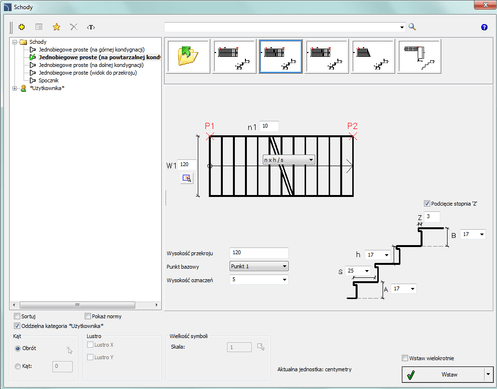Select the Kąt radio button
497x389 pixels.
click(18, 366)
